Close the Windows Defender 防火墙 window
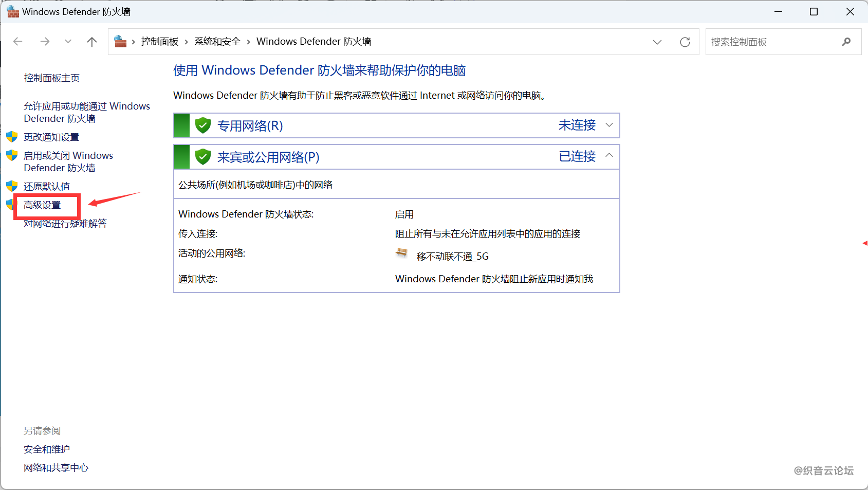The image size is (868, 490). 850,11
